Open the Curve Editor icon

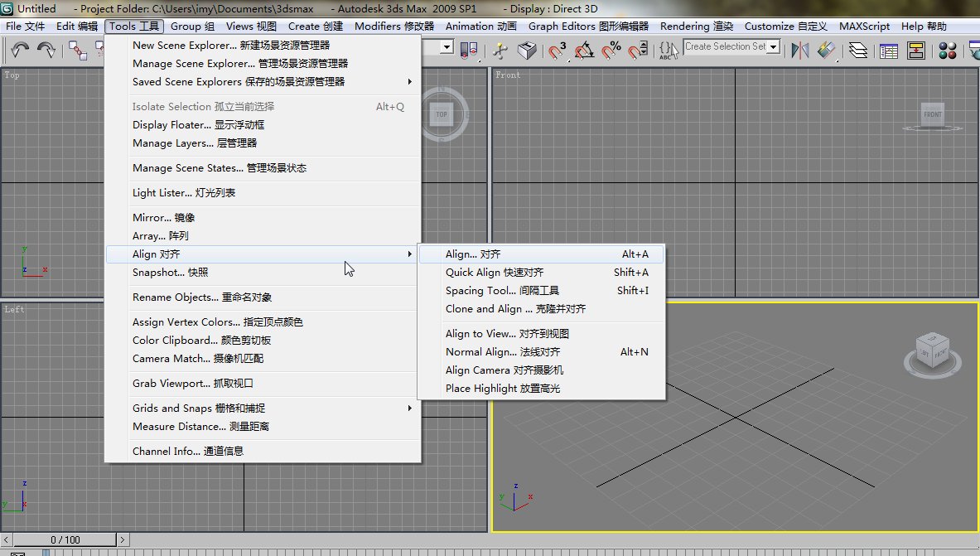tap(889, 50)
